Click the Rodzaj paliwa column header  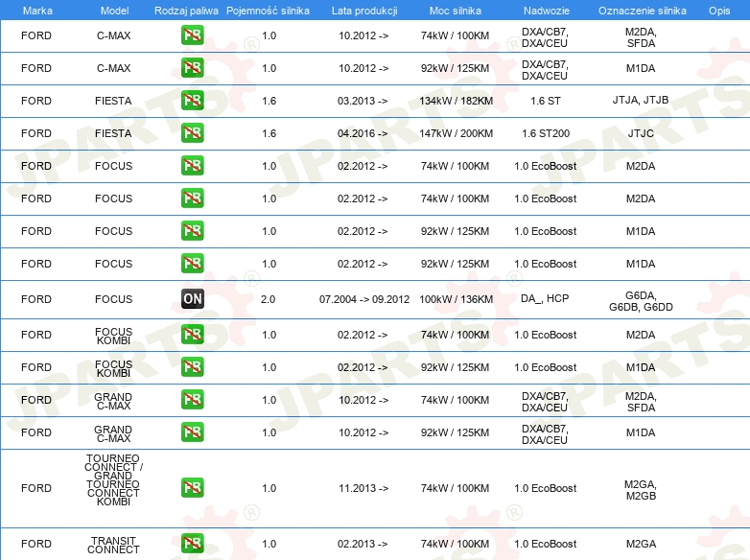pos(186,11)
